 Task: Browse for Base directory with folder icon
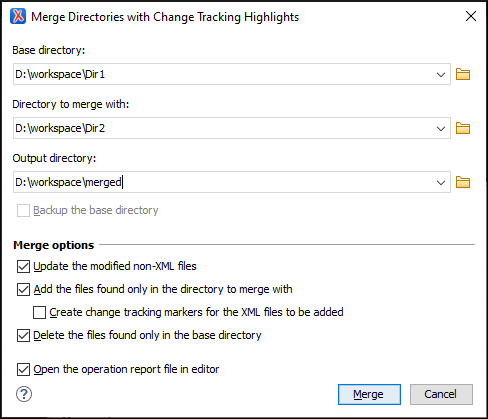[x=463, y=74]
